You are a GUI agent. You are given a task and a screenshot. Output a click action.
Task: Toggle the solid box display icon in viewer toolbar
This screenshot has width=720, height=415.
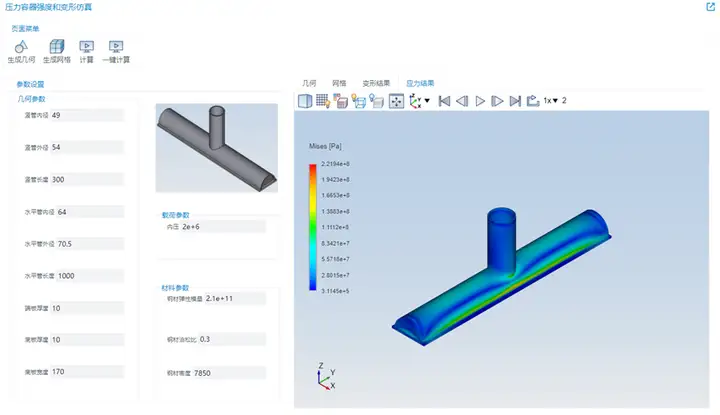point(305,101)
